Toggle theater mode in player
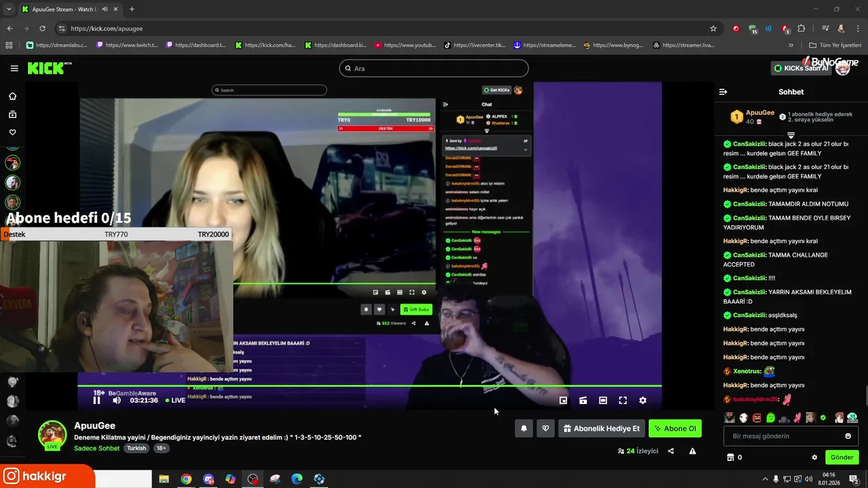The width and height of the screenshot is (868, 488). 603,400
